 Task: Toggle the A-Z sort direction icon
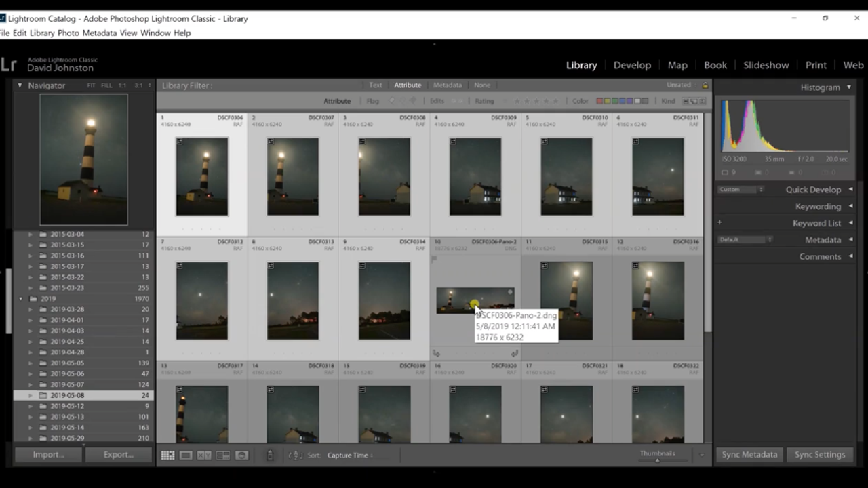(x=295, y=455)
